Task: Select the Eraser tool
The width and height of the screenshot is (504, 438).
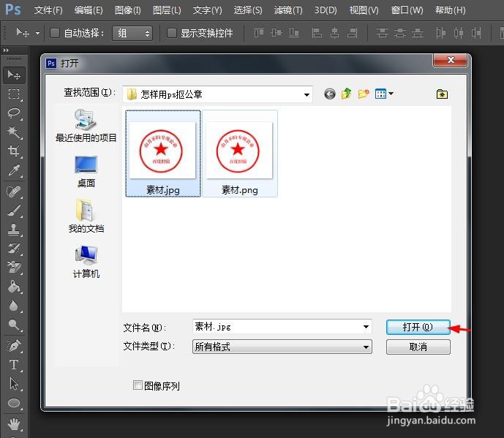Action: click(x=14, y=268)
